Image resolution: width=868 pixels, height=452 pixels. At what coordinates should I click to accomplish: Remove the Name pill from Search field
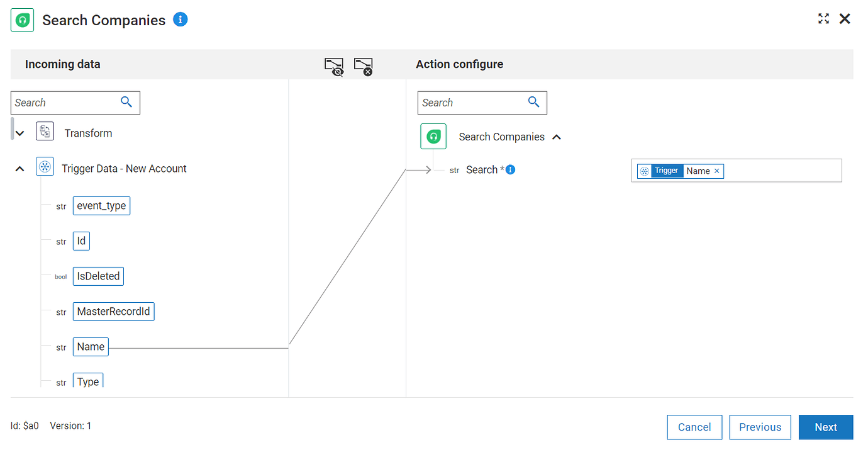click(717, 171)
